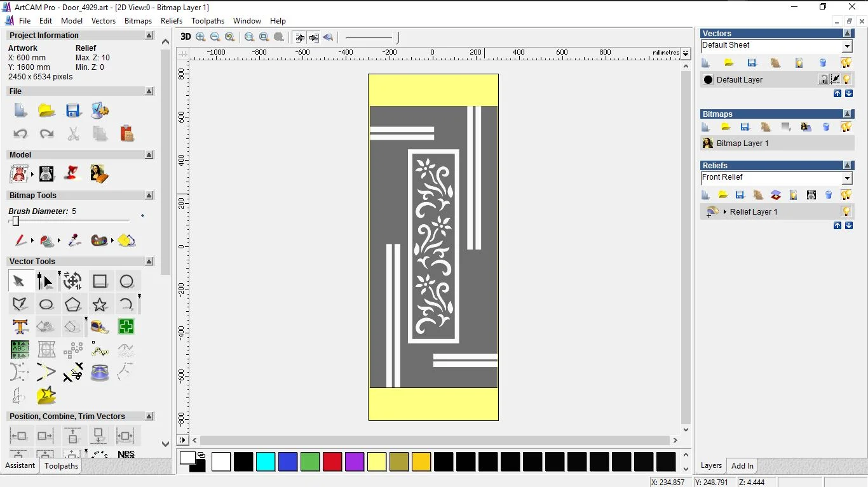
Task: Open the Front Relief dropdown
Action: click(x=847, y=178)
